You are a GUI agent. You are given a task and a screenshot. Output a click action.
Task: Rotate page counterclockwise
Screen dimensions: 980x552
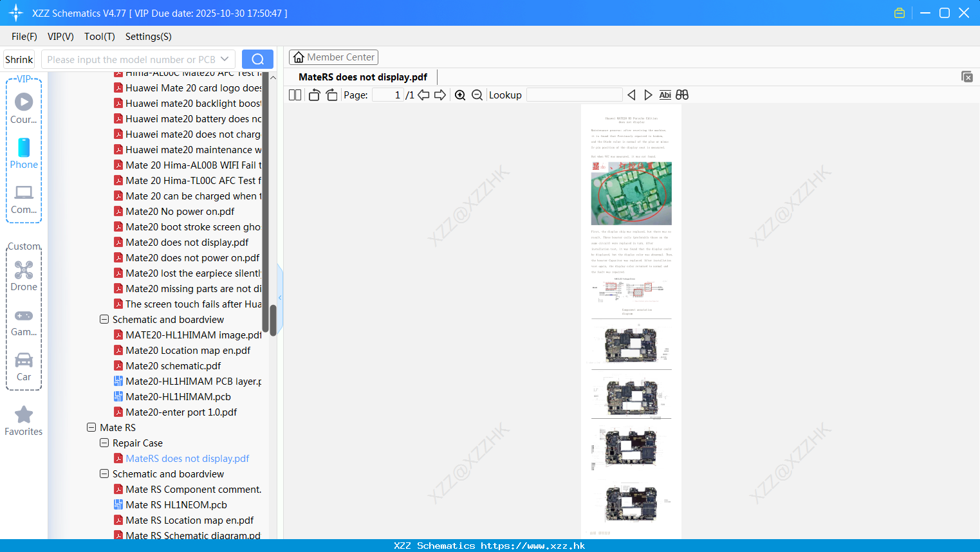tap(314, 95)
